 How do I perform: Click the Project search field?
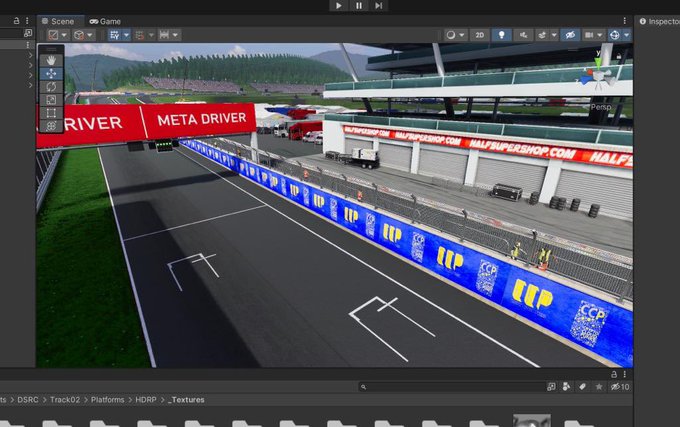tap(451, 387)
